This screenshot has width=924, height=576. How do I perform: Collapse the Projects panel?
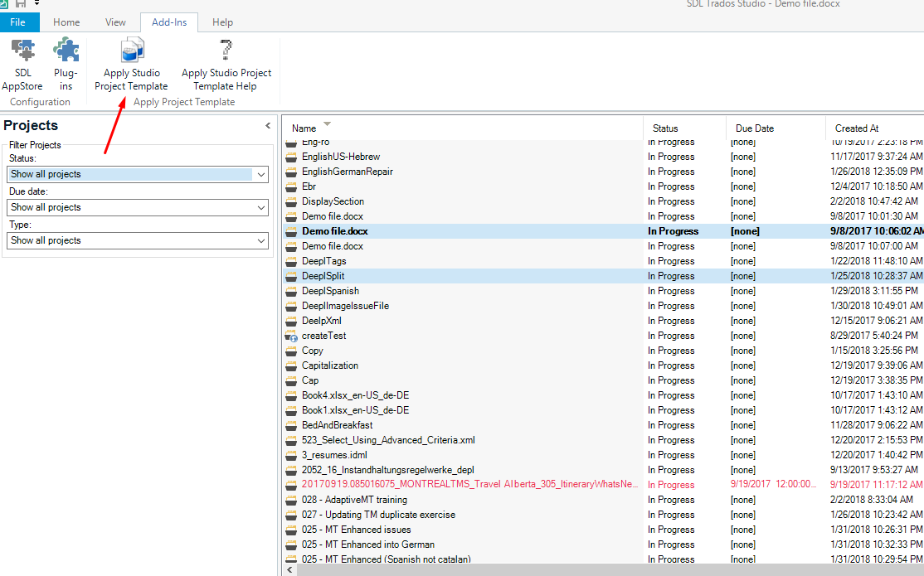[x=268, y=125]
